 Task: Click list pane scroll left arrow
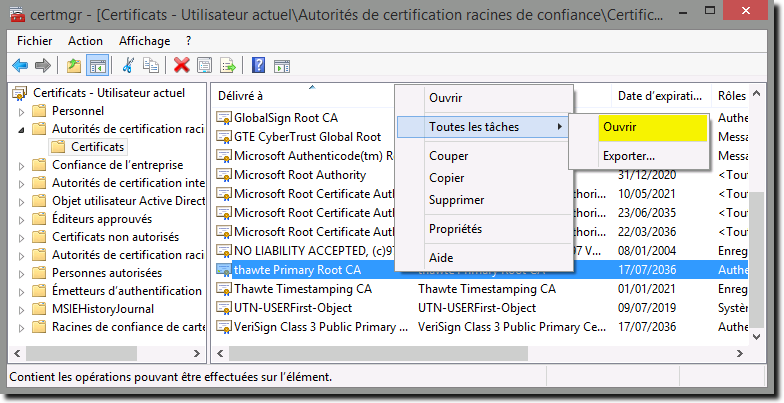(220, 354)
